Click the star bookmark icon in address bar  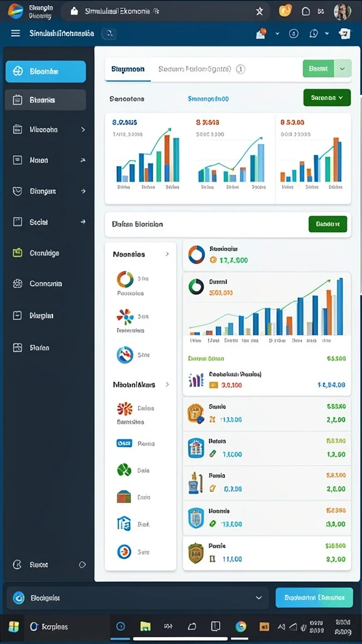260,11
